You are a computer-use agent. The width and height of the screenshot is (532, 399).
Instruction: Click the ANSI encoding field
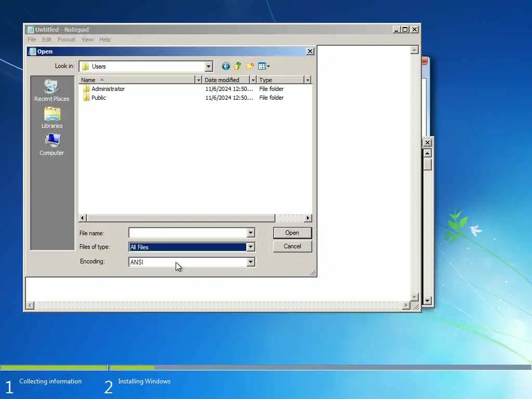tap(188, 262)
